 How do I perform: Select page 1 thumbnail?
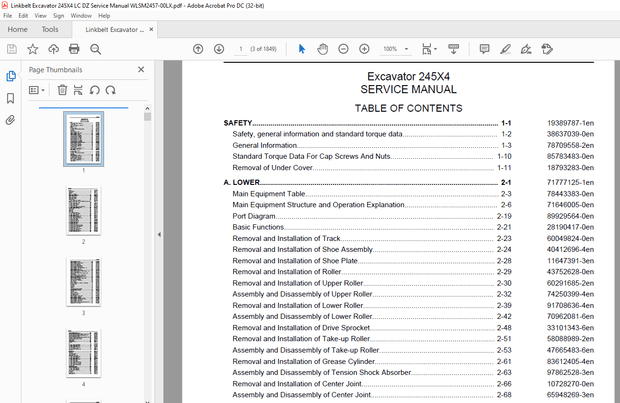click(83, 138)
